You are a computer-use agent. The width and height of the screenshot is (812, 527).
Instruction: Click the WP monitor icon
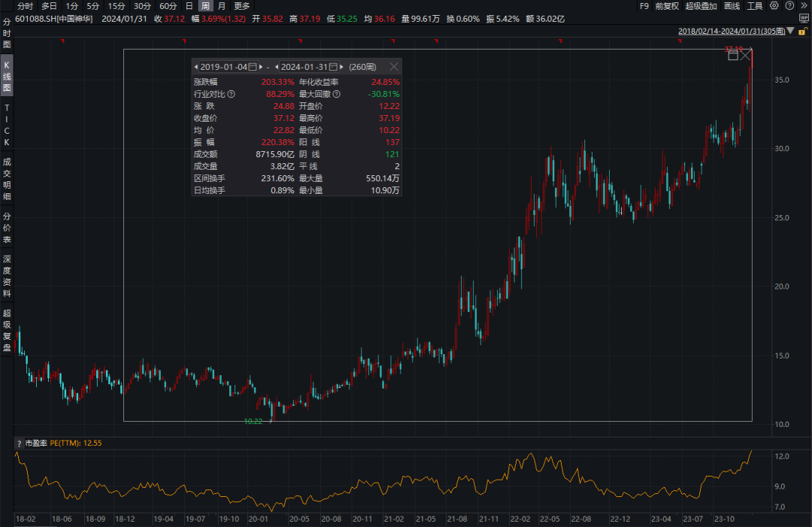pyautogui.click(x=804, y=18)
